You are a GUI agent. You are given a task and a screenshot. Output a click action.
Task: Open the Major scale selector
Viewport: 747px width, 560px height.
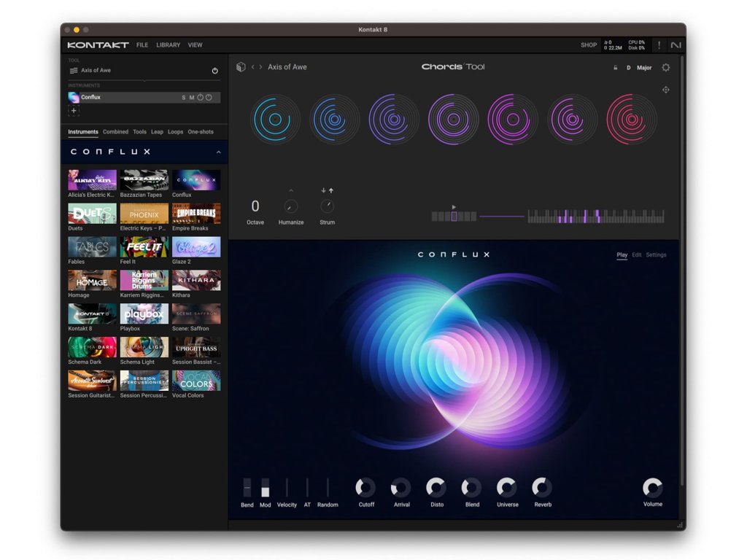point(644,68)
